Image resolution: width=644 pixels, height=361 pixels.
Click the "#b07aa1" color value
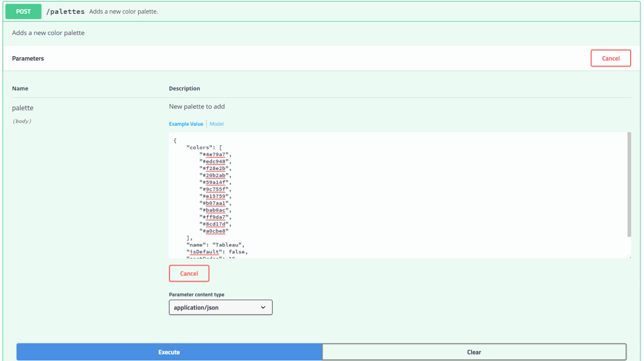coord(214,203)
